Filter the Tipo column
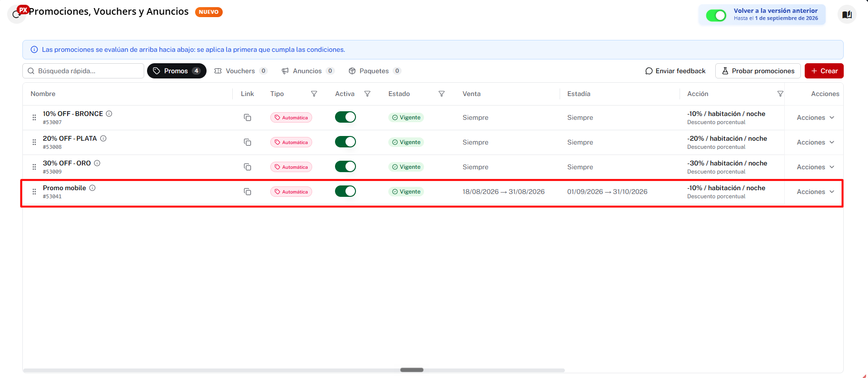868x378 pixels. [x=314, y=94]
